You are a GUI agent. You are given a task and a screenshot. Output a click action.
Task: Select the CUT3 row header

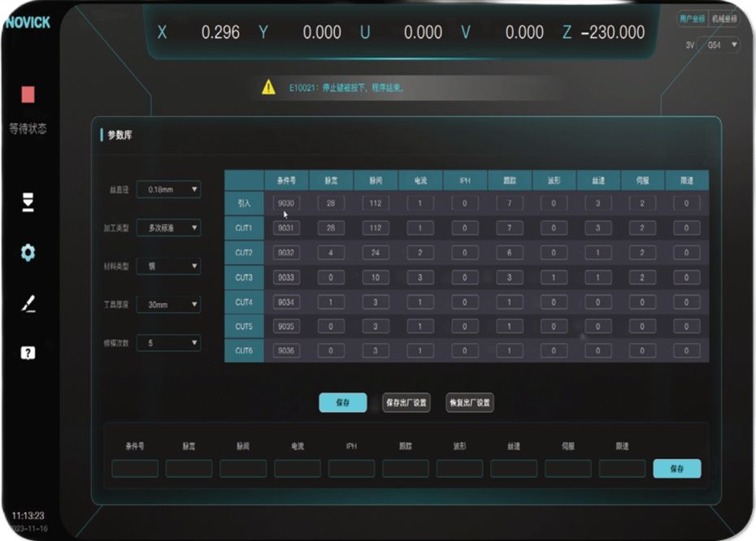244,277
